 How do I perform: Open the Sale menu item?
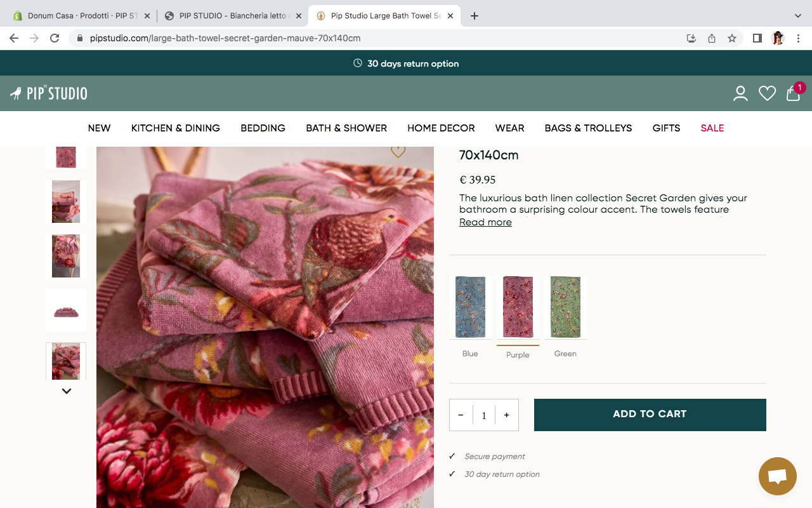(712, 128)
